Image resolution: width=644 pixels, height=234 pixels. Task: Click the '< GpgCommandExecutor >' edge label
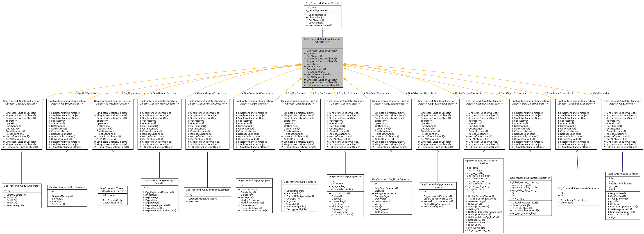pyautogui.click(x=257, y=93)
